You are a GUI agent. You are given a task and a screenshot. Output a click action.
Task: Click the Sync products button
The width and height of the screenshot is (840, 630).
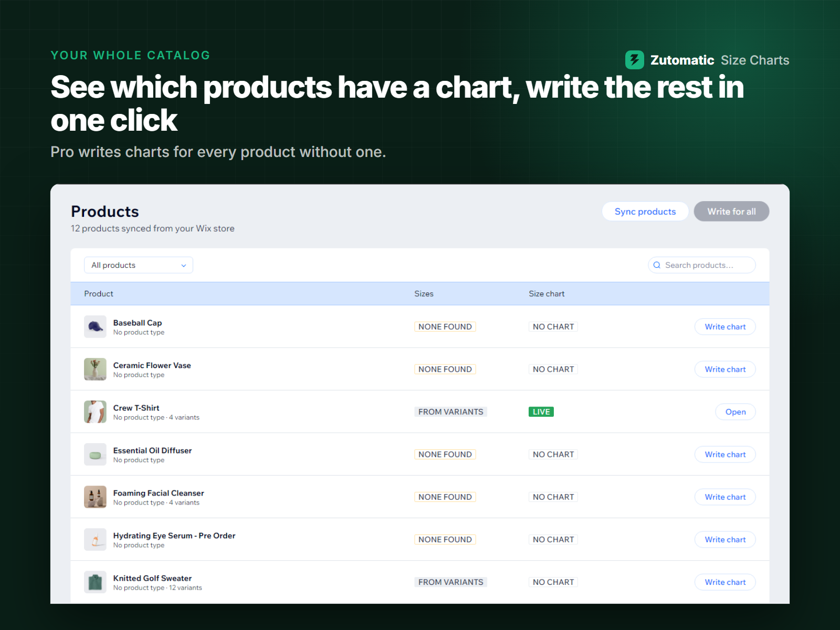(x=645, y=212)
